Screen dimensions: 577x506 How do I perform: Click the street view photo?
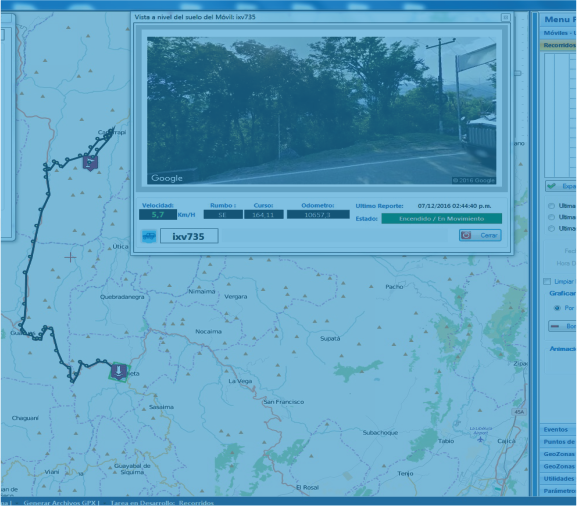(321, 110)
